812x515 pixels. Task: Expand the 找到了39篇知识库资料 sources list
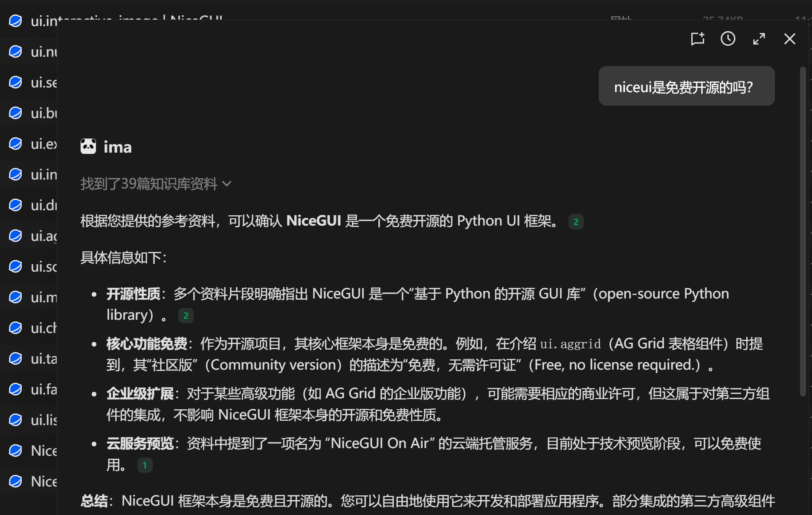point(156,184)
